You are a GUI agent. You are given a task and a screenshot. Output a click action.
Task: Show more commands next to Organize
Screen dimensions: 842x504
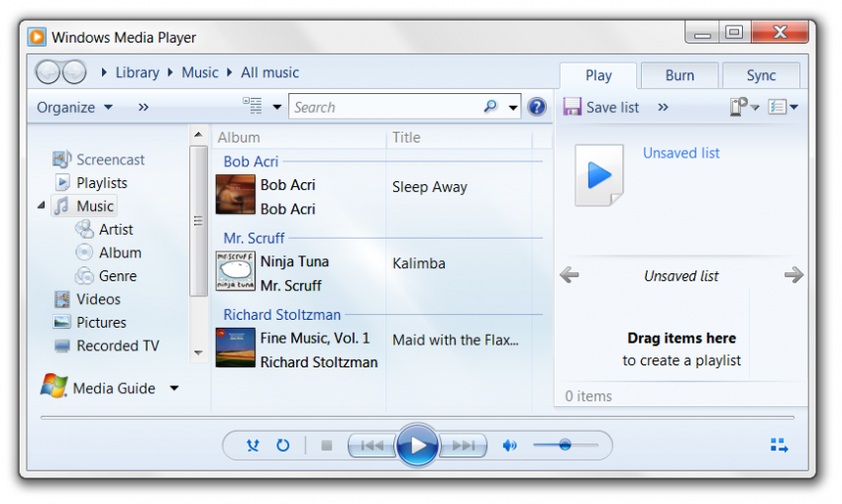point(143,107)
